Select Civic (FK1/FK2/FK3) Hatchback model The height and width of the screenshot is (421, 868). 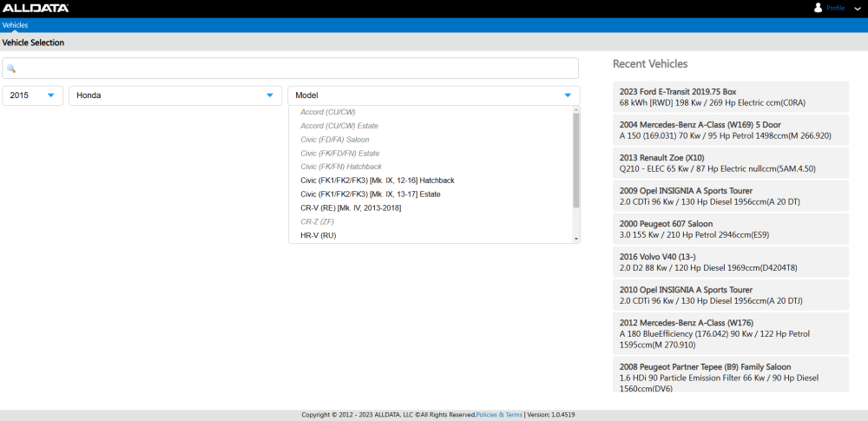tap(377, 181)
